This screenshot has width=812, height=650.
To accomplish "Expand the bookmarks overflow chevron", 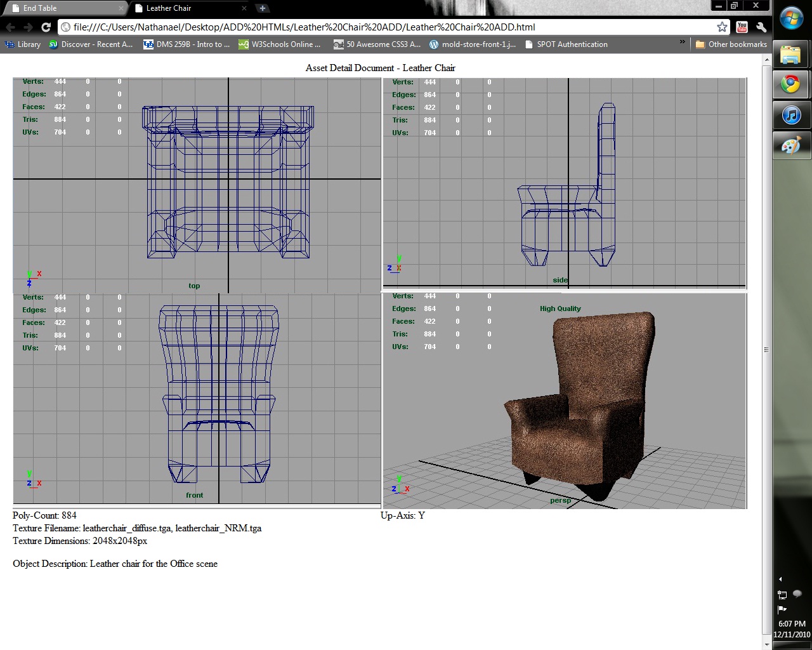I will point(682,41).
